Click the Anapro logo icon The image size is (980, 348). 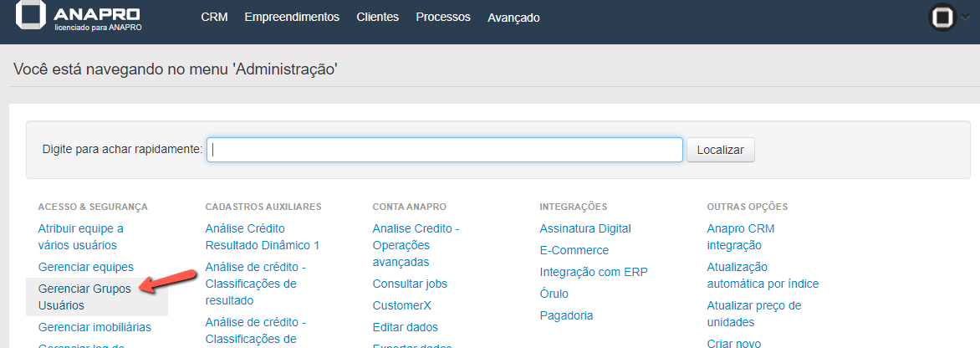[31, 17]
